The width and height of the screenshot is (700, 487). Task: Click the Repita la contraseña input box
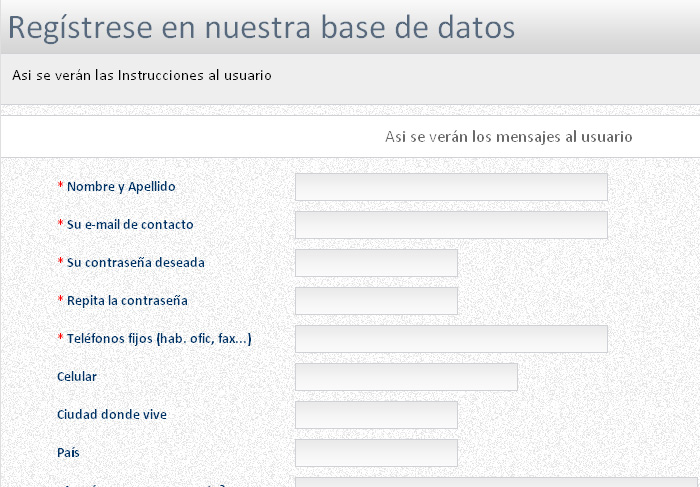click(x=376, y=301)
